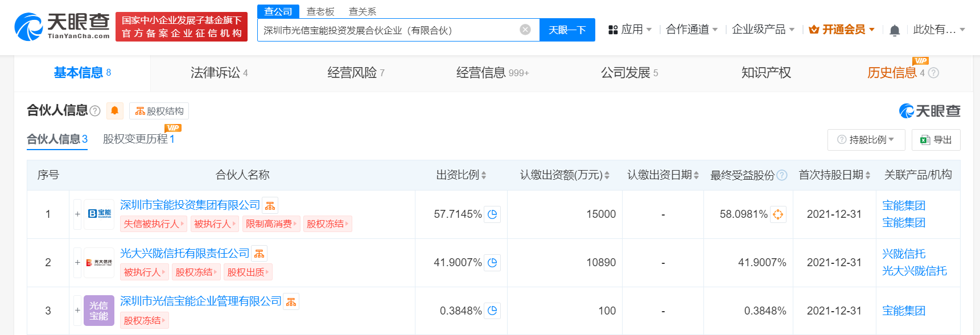Switch to the 查关系 search tab
This screenshot has width=980, height=335.
pyautogui.click(x=363, y=11)
